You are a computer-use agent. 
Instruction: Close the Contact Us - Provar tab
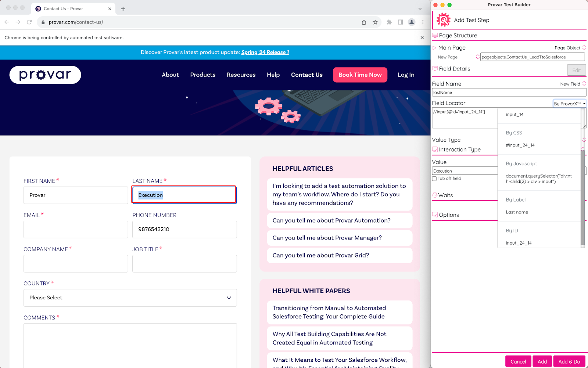110,9
